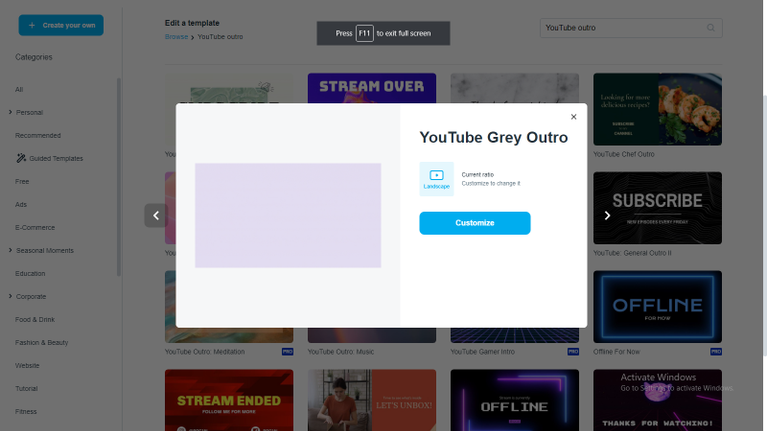
Task: Click the template preview in the dialog
Action: (288, 215)
